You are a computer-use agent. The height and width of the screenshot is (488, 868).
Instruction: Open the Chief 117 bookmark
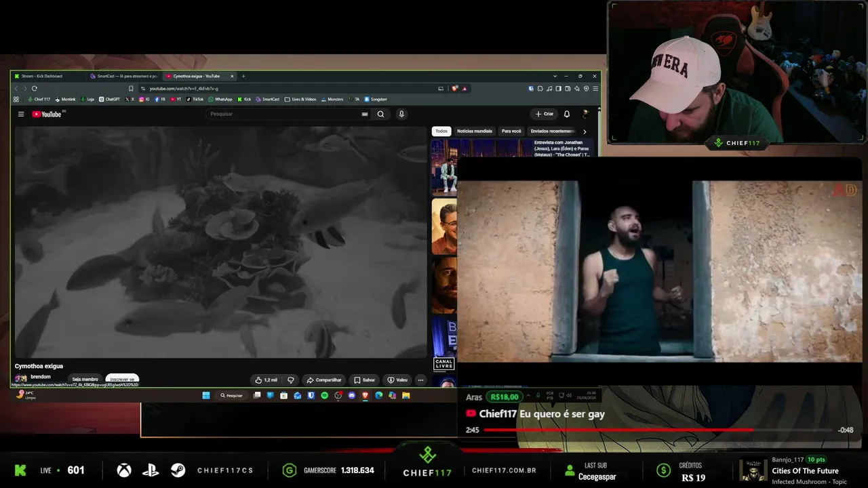tap(39, 99)
